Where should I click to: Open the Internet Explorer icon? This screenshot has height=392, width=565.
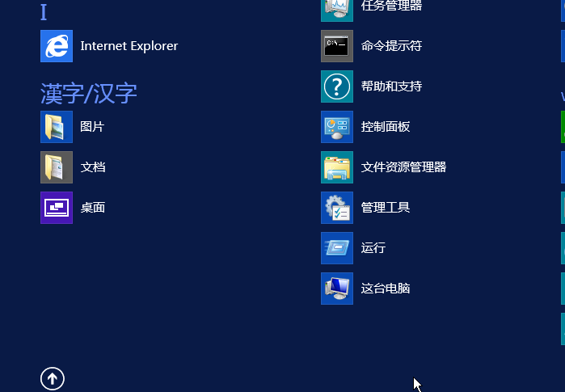(x=57, y=46)
